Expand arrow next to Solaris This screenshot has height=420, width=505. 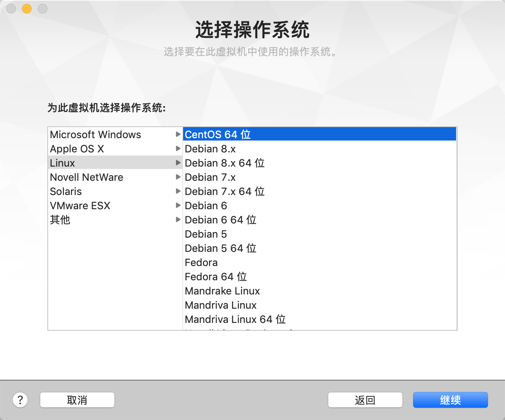(178, 191)
